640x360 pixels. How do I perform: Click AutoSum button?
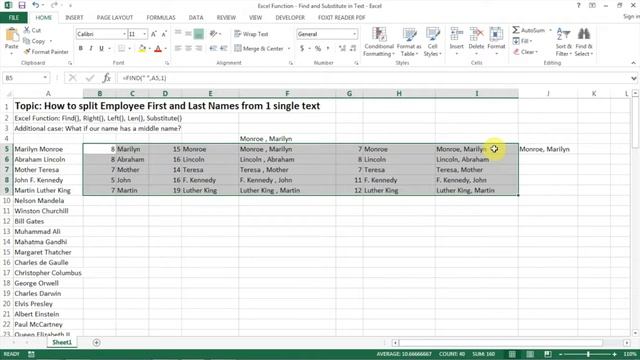point(529,30)
